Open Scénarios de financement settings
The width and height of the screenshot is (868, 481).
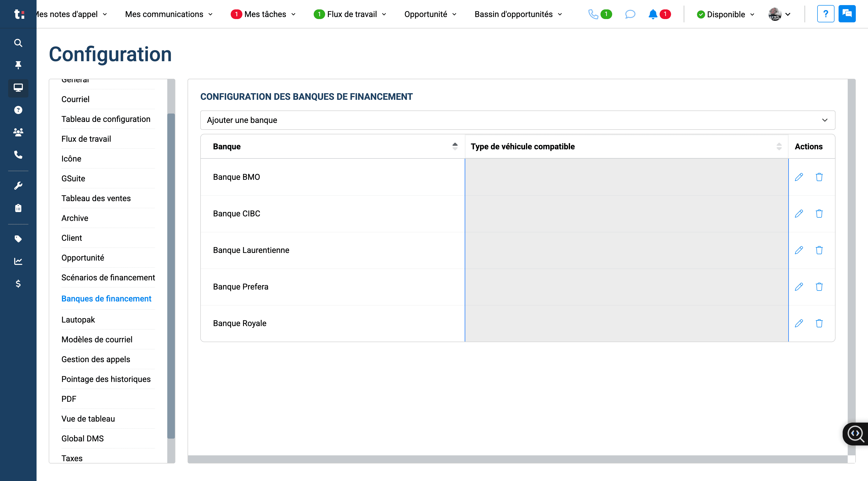108,277
